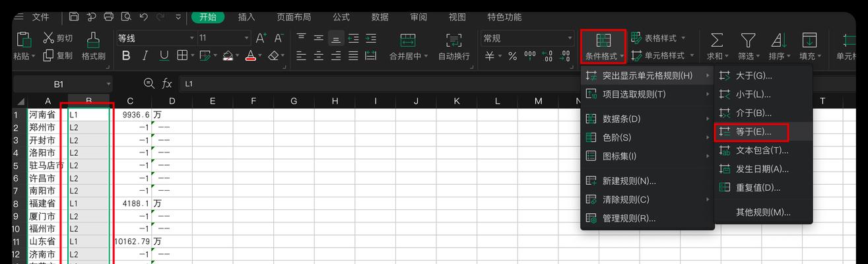Align text to bottom of cell
This screenshot has height=264, width=868.
click(x=336, y=38)
